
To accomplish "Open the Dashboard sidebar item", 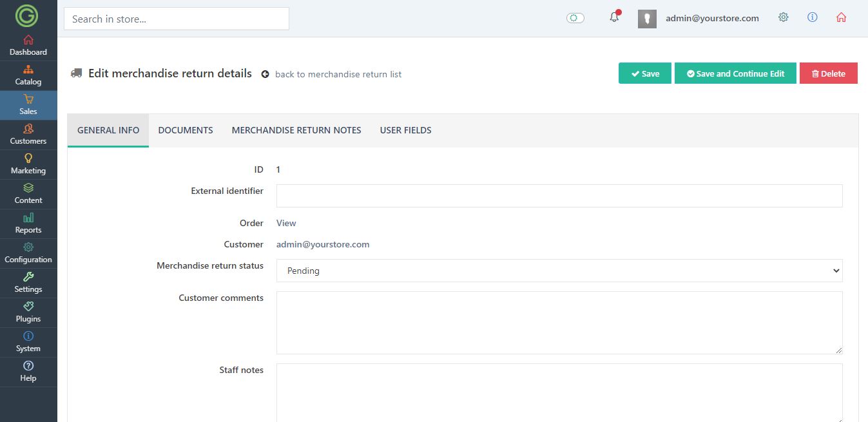I will click(28, 46).
